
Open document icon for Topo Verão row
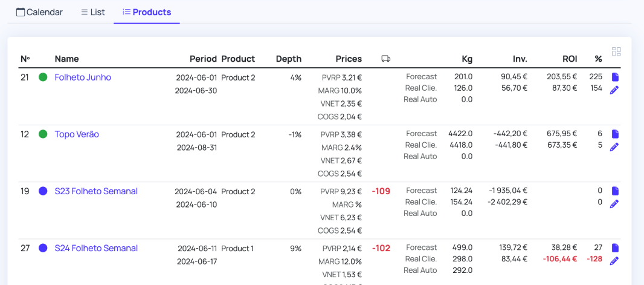[x=615, y=134]
